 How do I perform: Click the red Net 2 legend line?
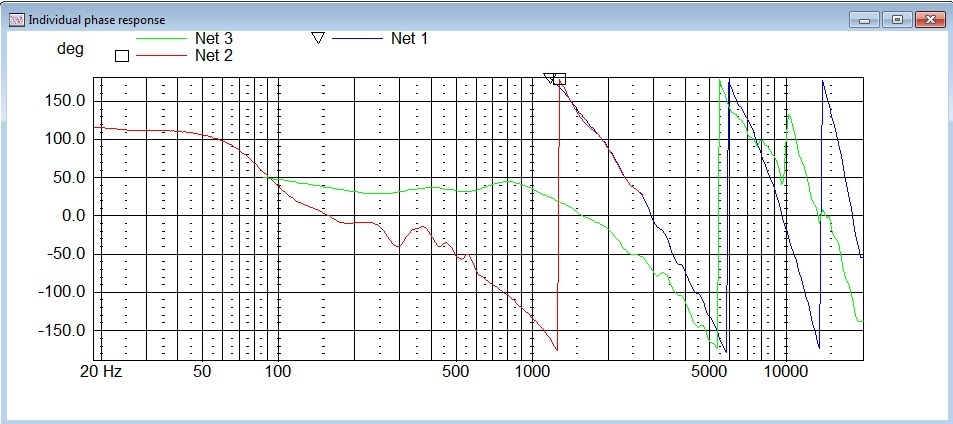(x=154, y=56)
